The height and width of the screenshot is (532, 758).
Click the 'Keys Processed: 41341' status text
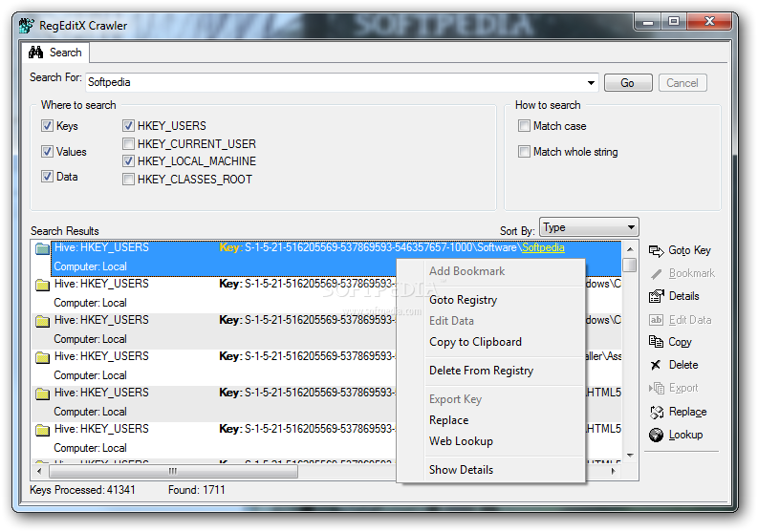82,490
